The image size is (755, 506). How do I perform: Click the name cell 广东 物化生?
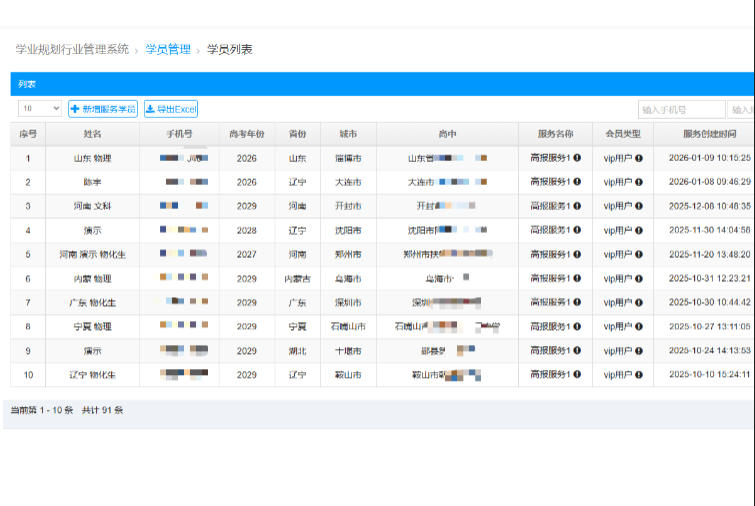pos(92,302)
